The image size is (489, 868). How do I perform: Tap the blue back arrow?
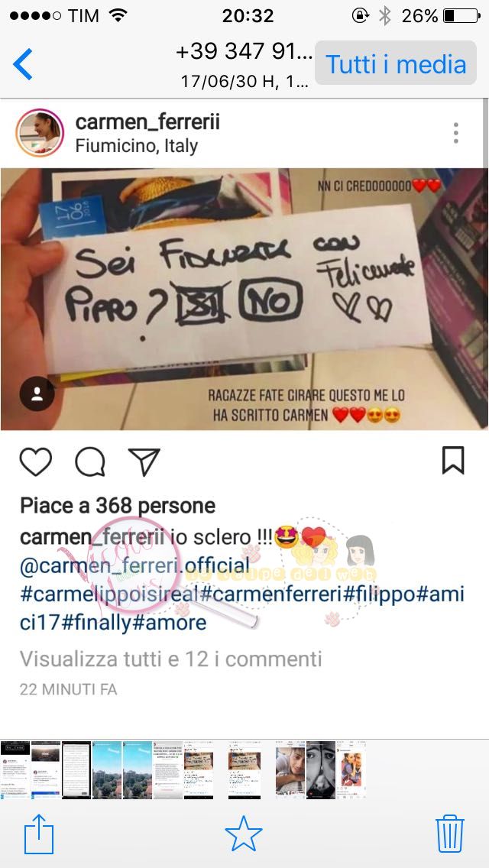coord(23,64)
